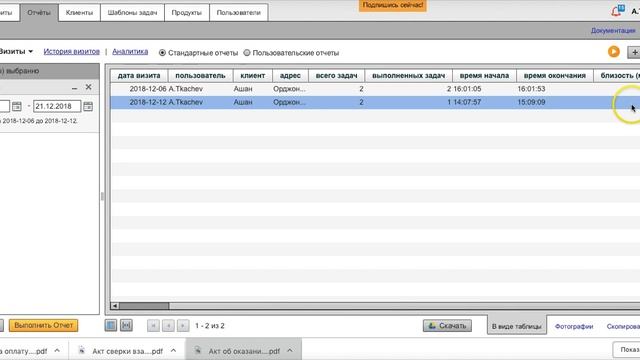Switch to the Отчеты tab

pyautogui.click(x=39, y=12)
